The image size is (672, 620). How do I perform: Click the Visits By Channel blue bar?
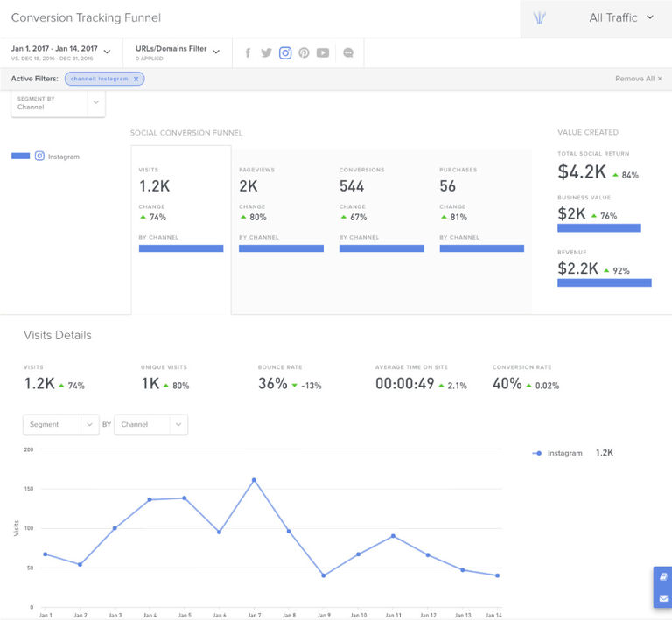click(x=181, y=248)
